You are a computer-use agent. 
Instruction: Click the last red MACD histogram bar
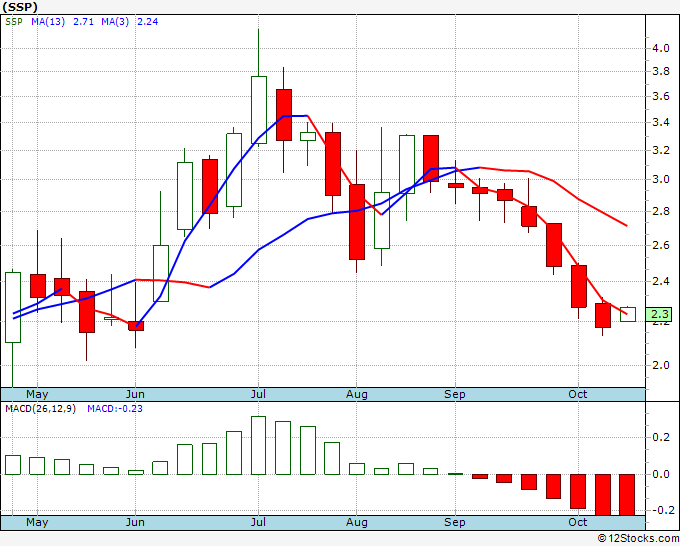click(x=627, y=495)
